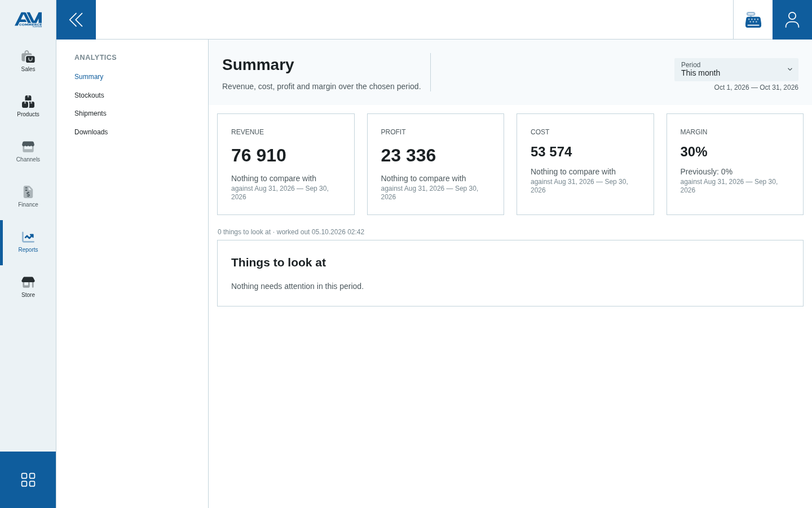Click the Margin value 30%
Viewport: 812px width, 508px height.
click(x=694, y=152)
